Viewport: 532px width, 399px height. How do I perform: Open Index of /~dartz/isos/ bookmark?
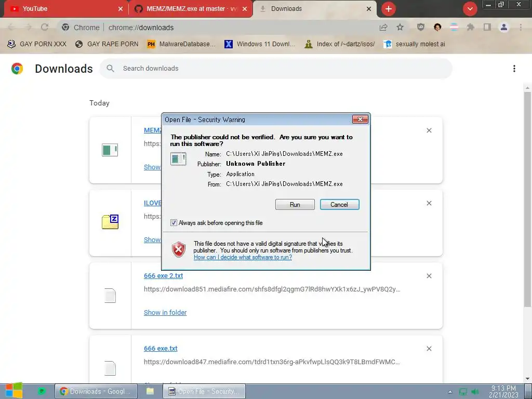coord(340,44)
